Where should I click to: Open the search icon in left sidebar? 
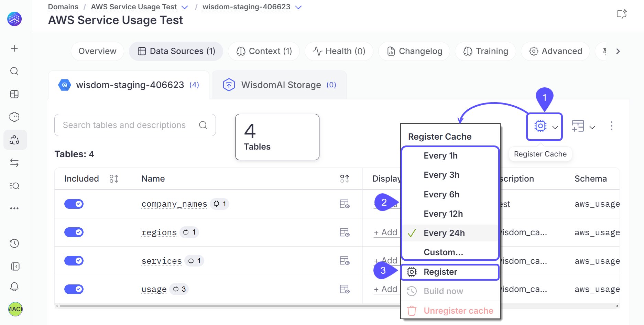[14, 71]
